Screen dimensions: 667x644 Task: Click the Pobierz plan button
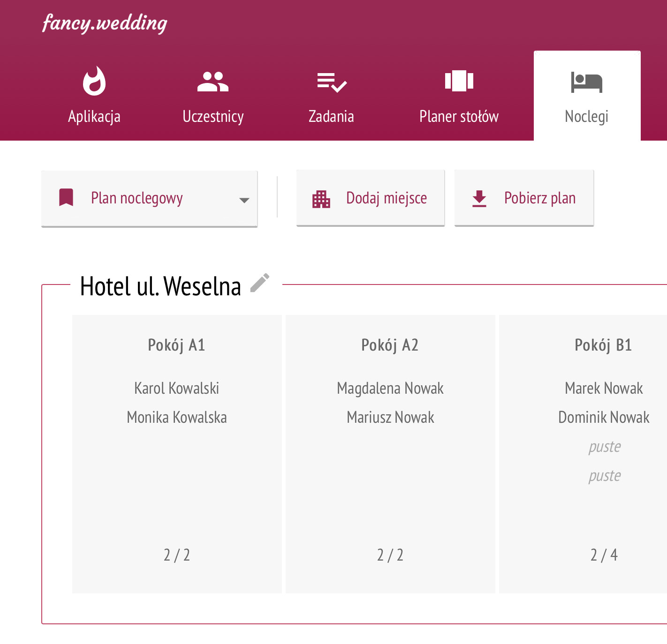[x=524, y=198]
